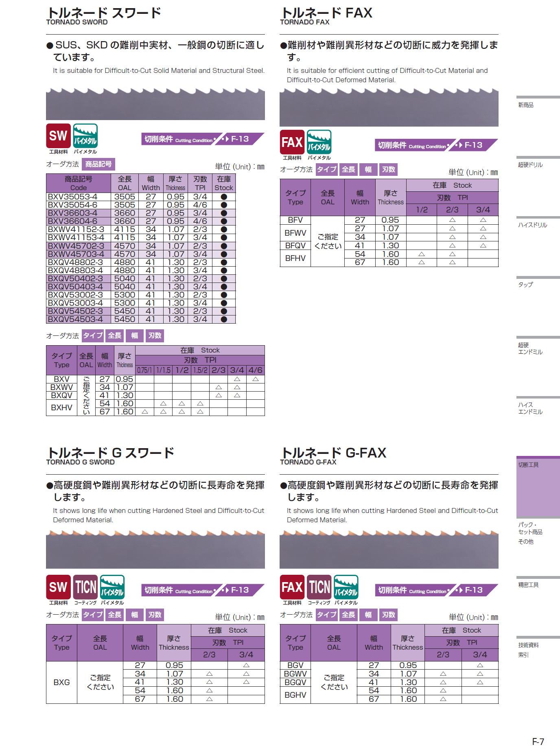Open Cutting Condition F-13 link under Tornado FAX
This screenshot has height=749, width=560.
point(436,145)
